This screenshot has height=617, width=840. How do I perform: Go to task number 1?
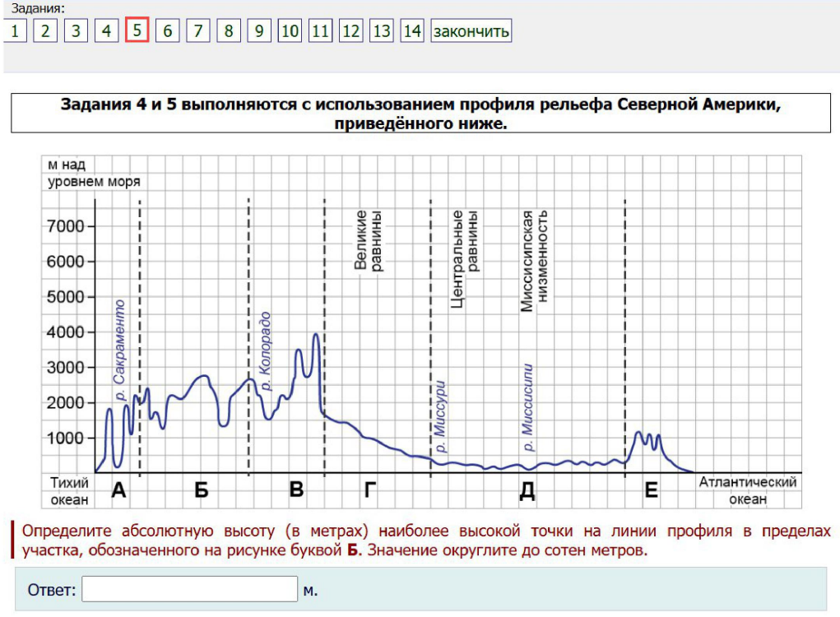point(15,31)
